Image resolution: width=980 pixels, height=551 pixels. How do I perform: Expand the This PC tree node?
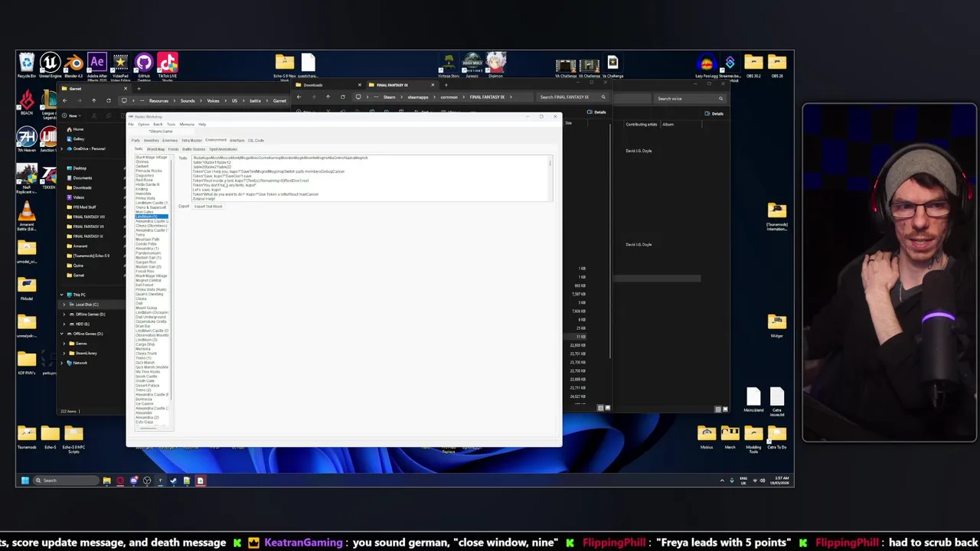coord(62,295)
